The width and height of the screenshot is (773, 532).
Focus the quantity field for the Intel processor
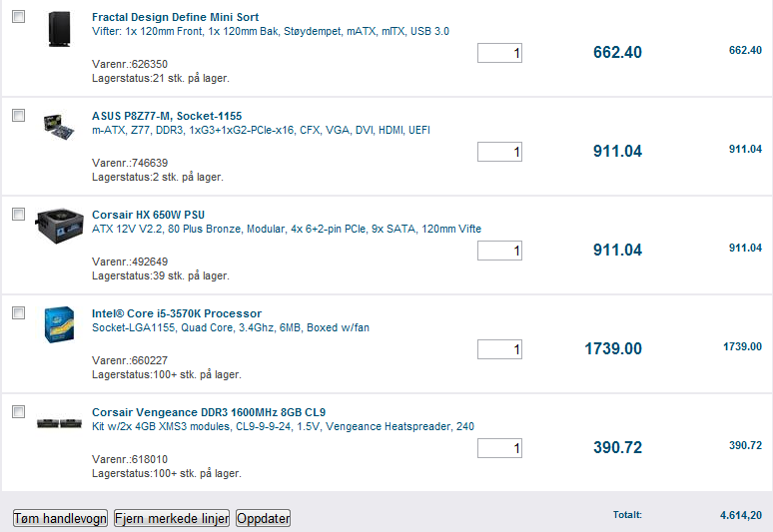click(499, 349)
